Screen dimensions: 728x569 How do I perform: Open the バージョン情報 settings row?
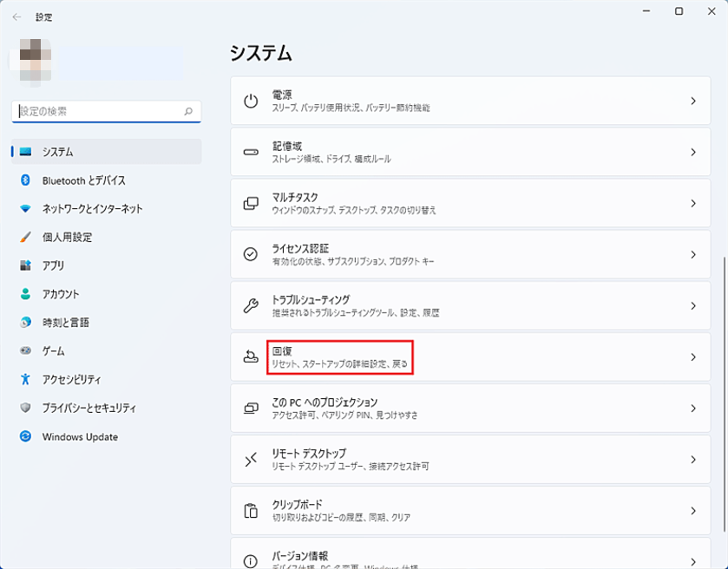point(469,556)
